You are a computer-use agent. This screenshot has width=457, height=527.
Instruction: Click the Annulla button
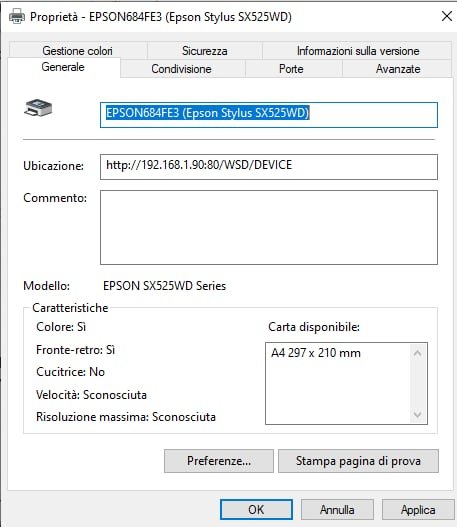(337, 510)
